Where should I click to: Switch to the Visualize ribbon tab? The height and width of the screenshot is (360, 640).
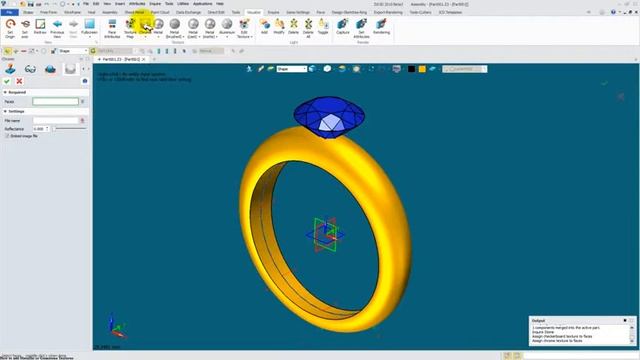253,13
